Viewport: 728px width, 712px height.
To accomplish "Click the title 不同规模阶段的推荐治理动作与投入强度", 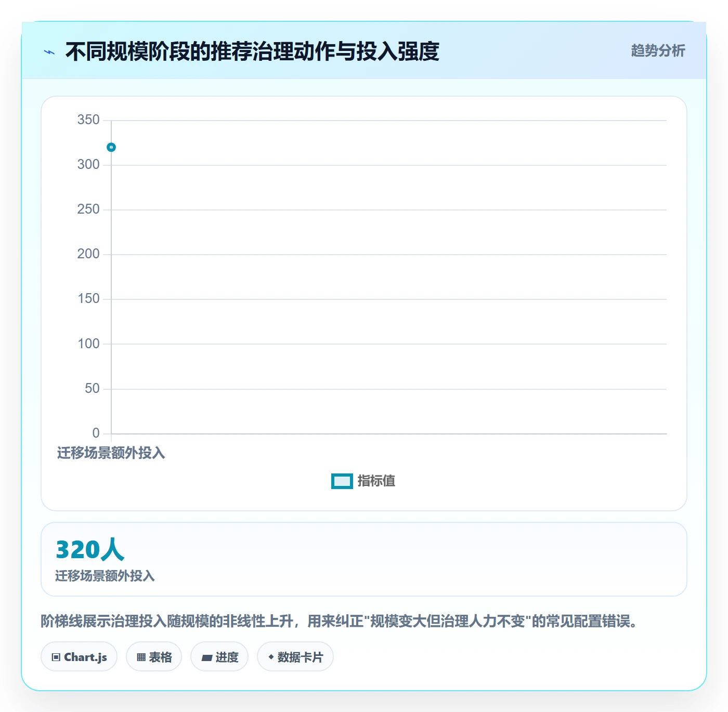I will [x=252, y=51].
